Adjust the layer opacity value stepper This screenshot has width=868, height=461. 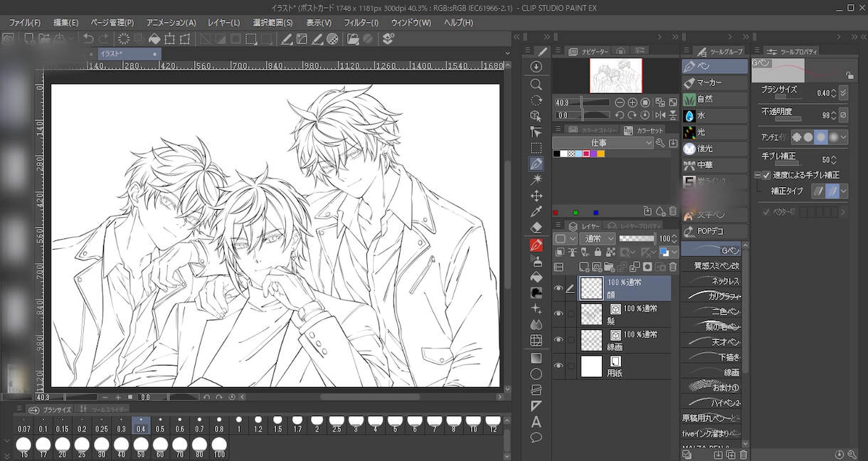[x=674, y=238]
